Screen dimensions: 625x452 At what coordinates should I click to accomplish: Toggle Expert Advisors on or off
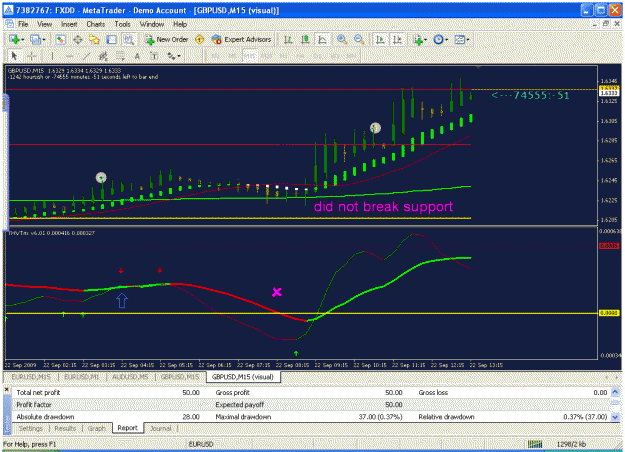(242, 39)
